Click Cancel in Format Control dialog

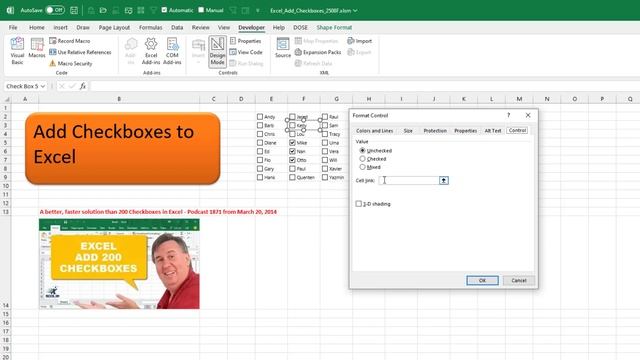pos(519,280)
